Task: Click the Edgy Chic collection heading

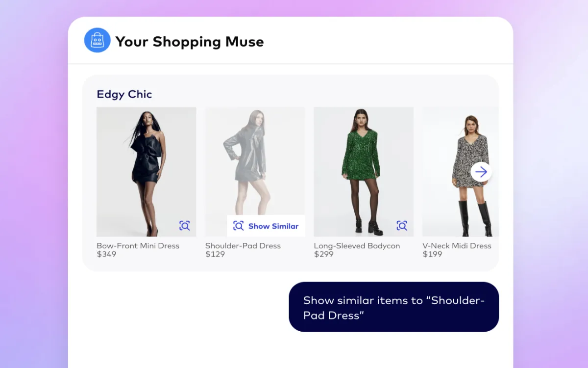Action: point(124,94)
